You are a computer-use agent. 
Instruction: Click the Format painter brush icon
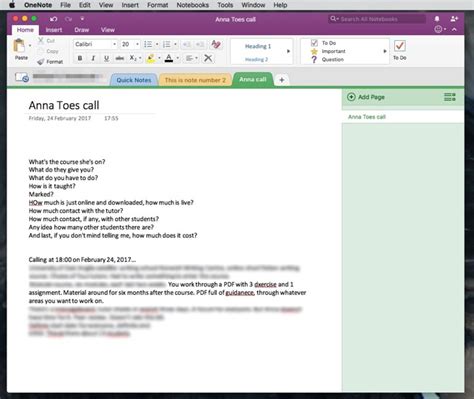[41, 62]
